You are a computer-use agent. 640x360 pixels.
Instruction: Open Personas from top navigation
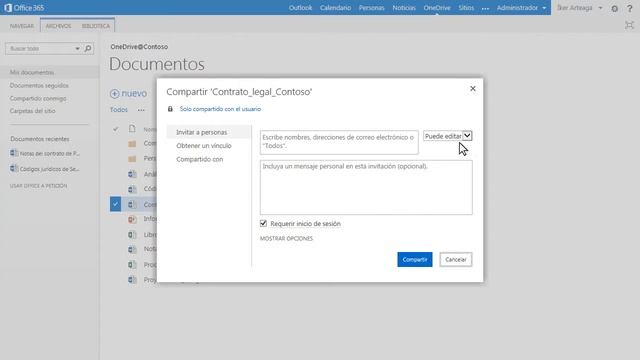click(371, 8)
